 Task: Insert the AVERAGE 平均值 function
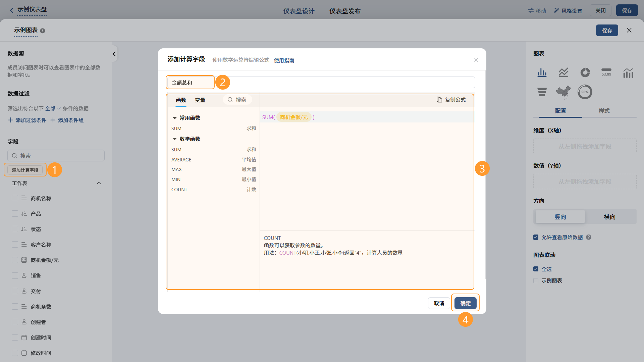coord(214,160)
